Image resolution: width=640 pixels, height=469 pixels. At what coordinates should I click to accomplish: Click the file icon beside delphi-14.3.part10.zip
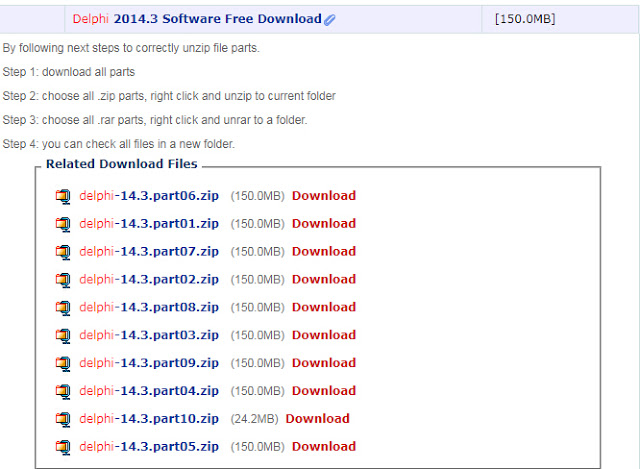coord(63,419)
